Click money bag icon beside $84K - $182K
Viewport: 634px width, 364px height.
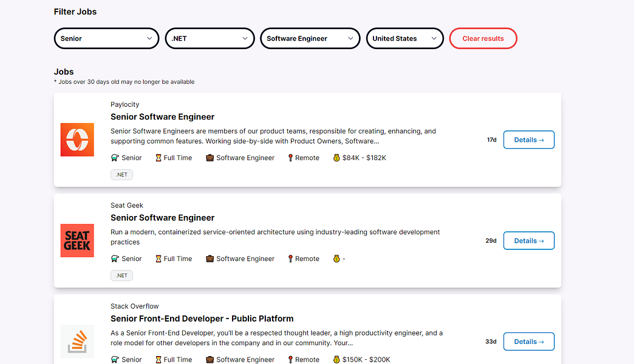[x=336, y=158]
